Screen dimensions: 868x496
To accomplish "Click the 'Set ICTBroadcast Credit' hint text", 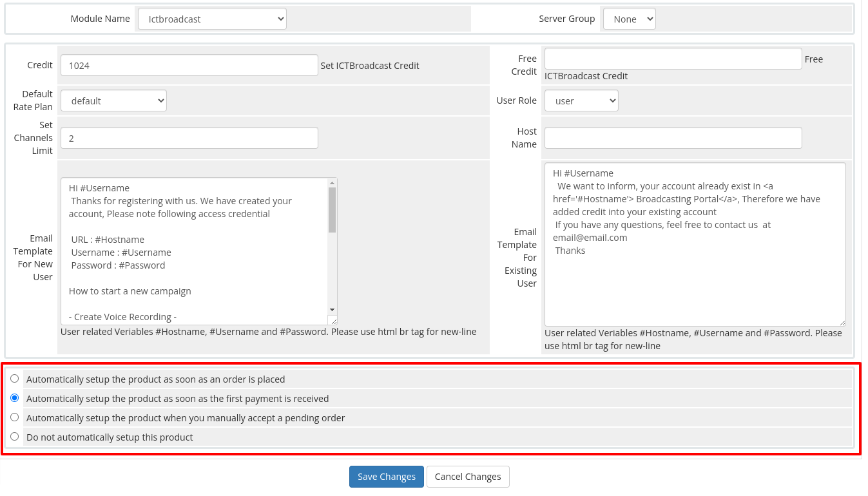I will pos(370,65).
